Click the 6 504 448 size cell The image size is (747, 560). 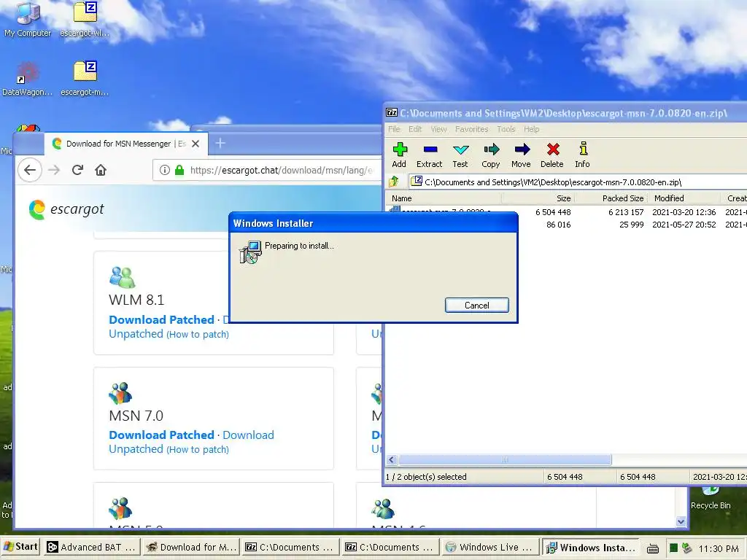point(553,212)
